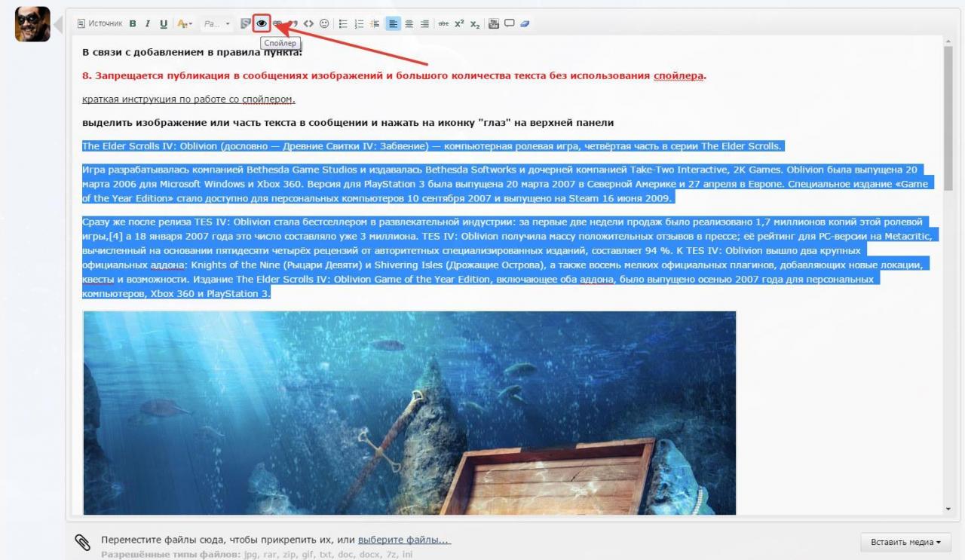Insert a code block

coord(309,23)
